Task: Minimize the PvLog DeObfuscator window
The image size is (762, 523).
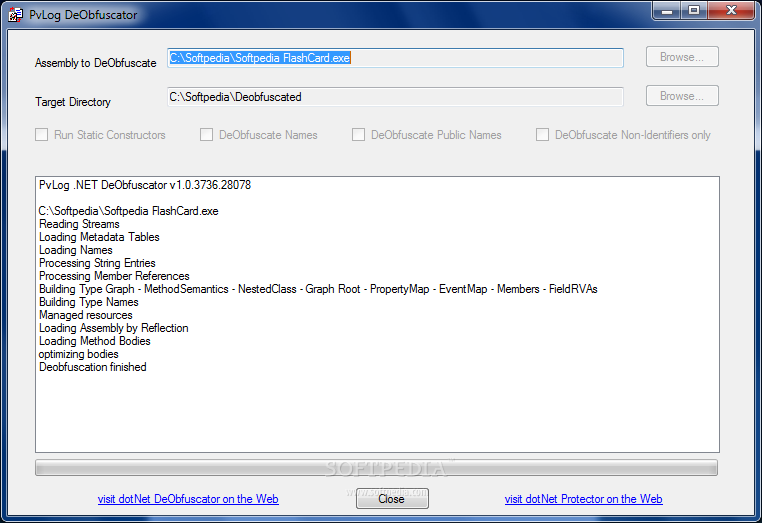Action: click(667, 11)
